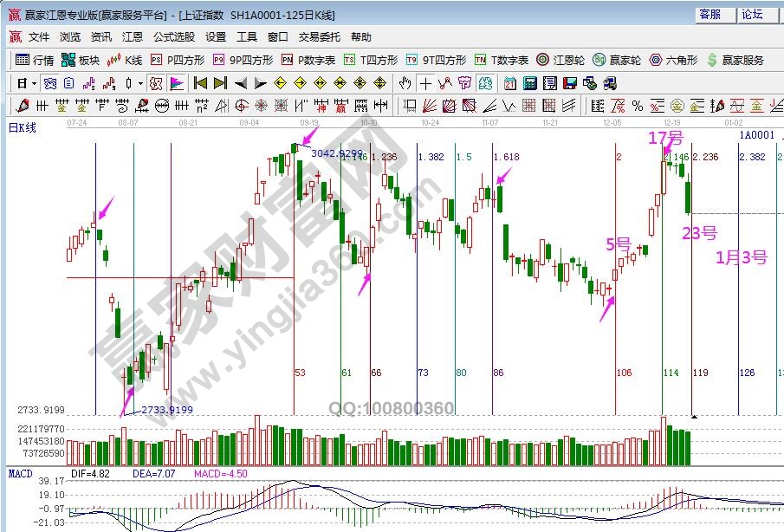
Task: Open the 交易委托 menu
Action: tap(320, 37)
